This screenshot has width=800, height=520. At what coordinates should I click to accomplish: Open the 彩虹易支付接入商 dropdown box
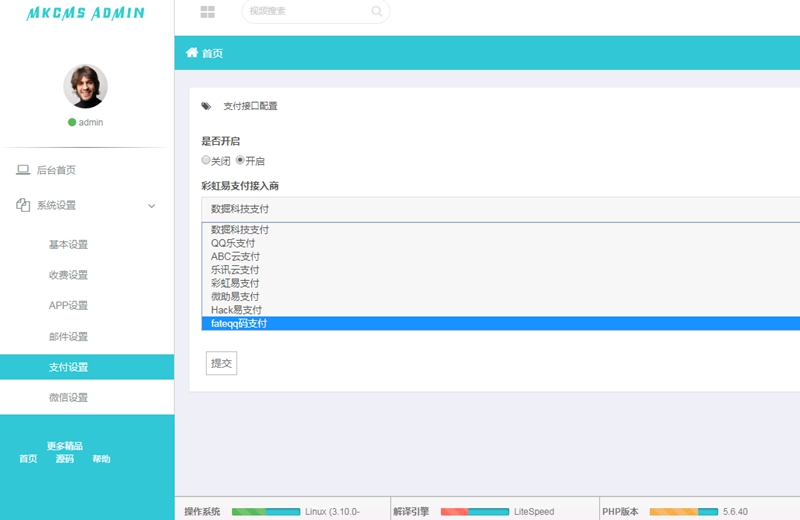point(500,209)
